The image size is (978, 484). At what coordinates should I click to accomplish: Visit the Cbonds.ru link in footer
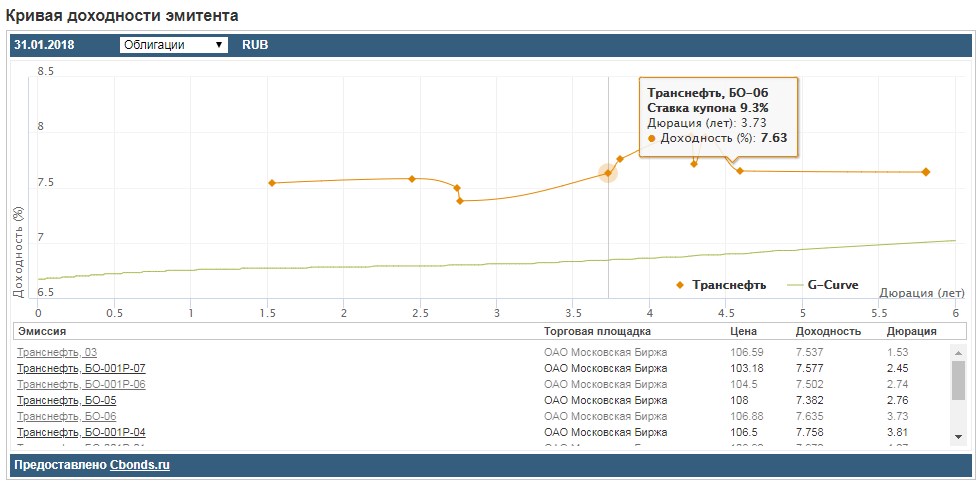(x=141, y=465)
